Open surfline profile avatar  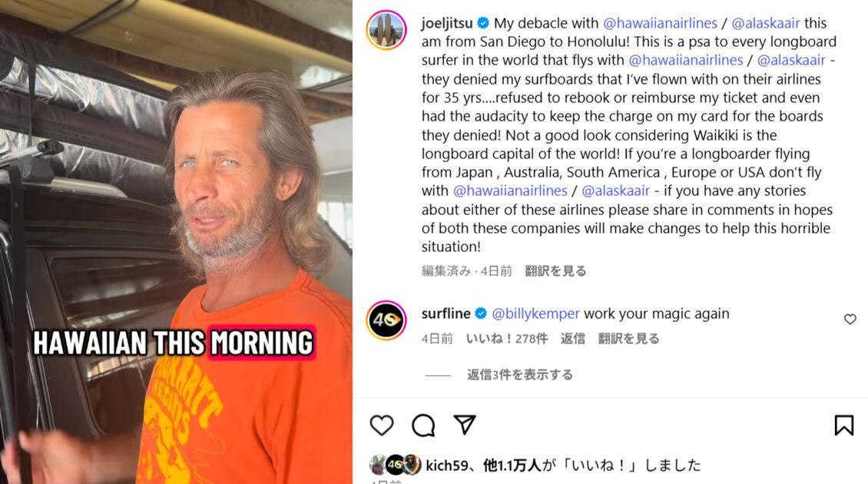pyautogui.click(x=386, y=320)
